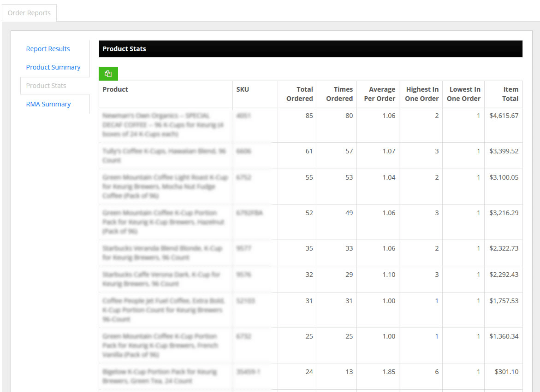Click the $301.10 item total cell

tap(507, 372)
